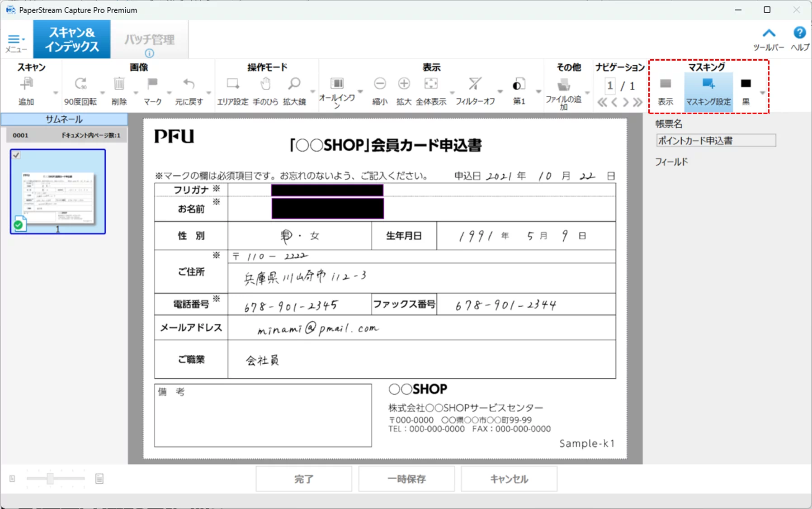
Task: Click the 全体表示 fit view icon
Action: click(x=431, y=84)
